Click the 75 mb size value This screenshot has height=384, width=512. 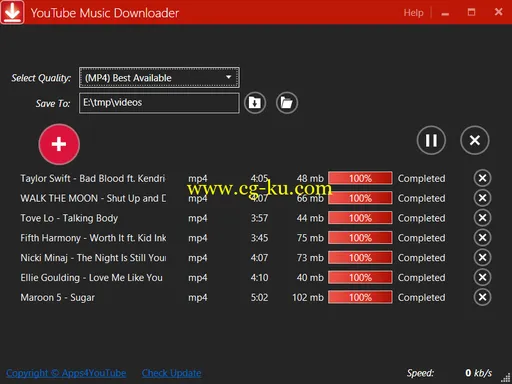(310, 238)
